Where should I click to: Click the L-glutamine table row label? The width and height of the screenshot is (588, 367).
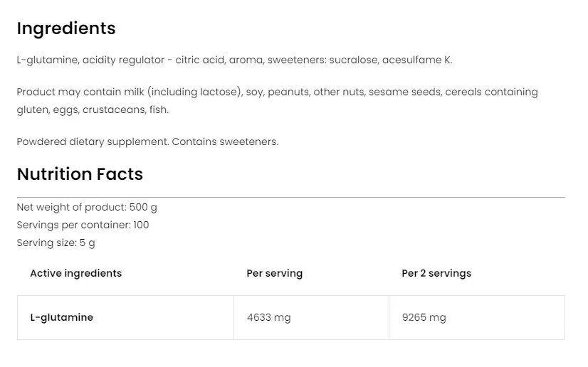(x=61, y=317)
